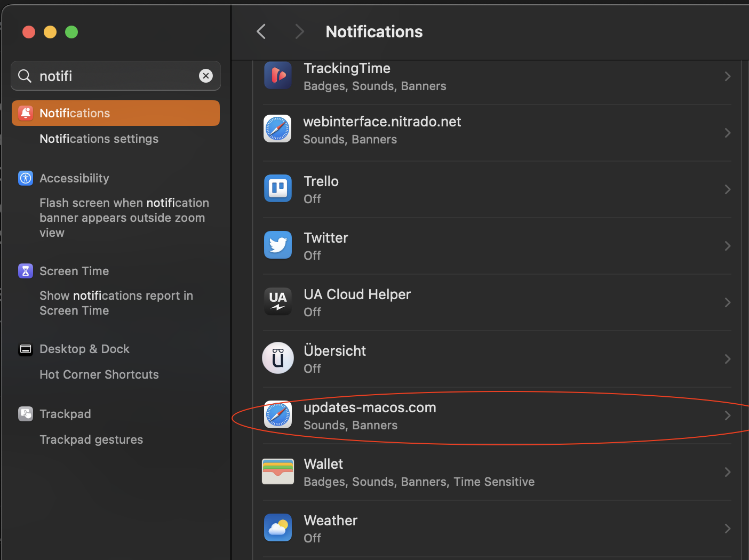Click the magnifying glass search icon
Image resolution: width=749 pixels, height=560 pixels.
25,76
